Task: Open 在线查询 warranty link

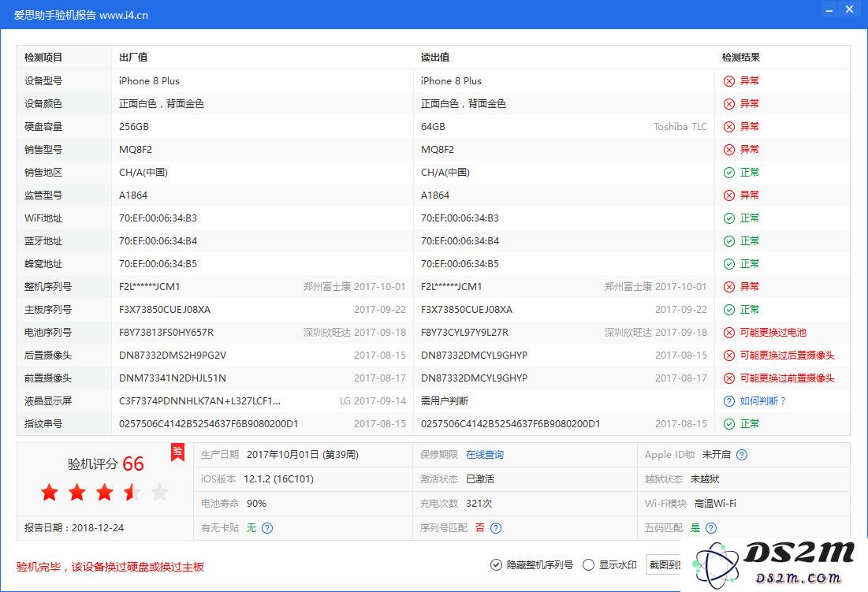Action: coord(484,455)
